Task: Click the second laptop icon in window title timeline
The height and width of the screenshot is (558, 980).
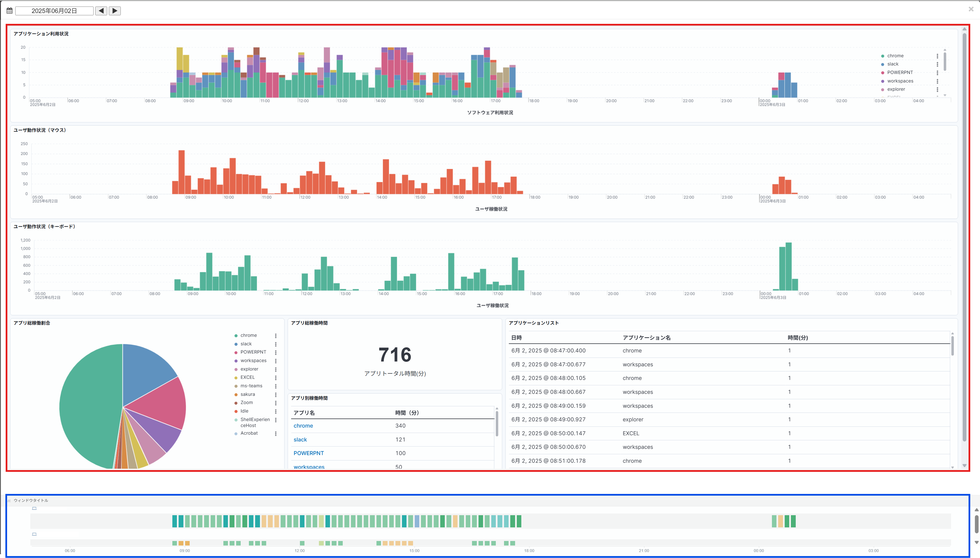Action: [x=34, y=534]
